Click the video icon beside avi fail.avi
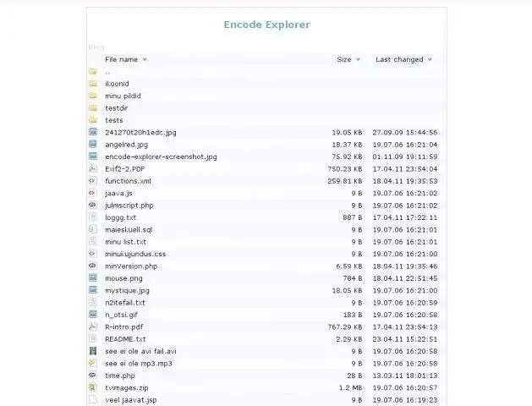532x406 pixels. coord(93,351)
